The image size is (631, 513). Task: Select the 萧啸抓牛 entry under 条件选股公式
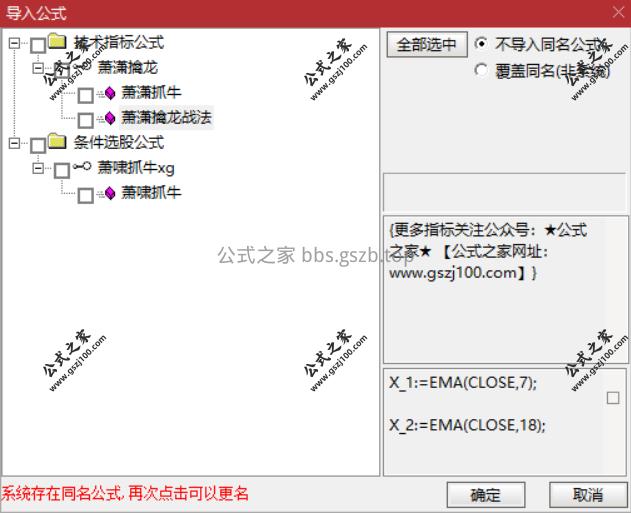point(151,192)
